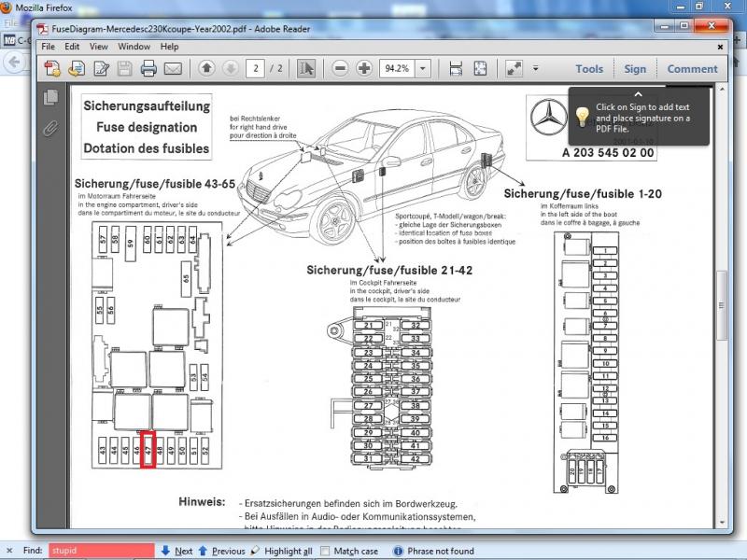The height and width of the screenshot is (560, 747).
Task: Click fuse 47 in the engine fuse box
Action: pyautogui.click(x=148, y=449)
